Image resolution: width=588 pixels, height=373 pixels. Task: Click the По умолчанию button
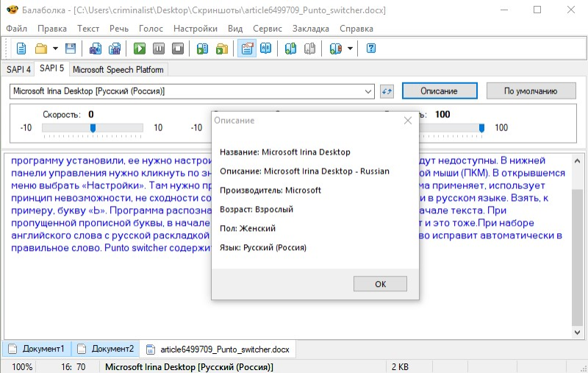(x=531, y=90)
